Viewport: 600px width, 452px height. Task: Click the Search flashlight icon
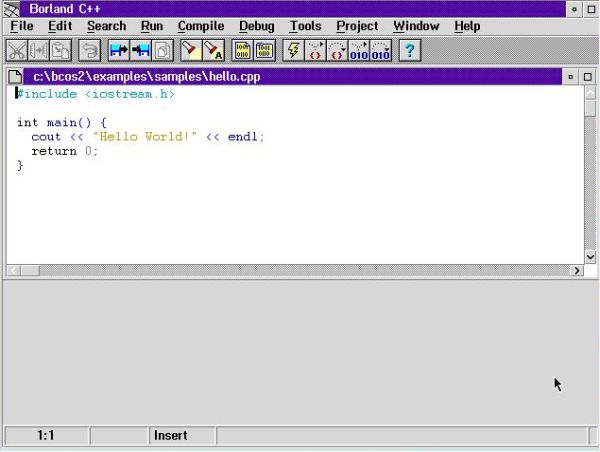191,51
